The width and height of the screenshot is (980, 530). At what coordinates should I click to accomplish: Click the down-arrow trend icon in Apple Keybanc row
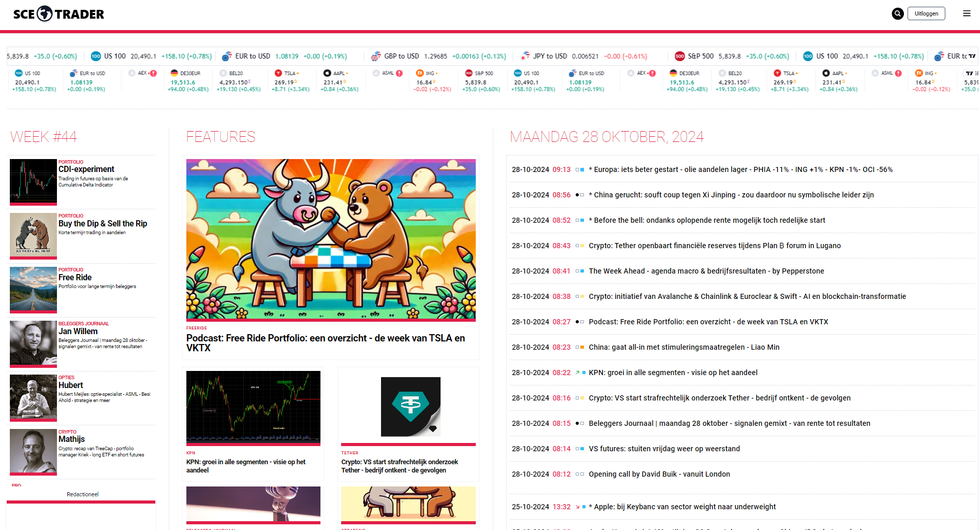[x=577, y=507]
